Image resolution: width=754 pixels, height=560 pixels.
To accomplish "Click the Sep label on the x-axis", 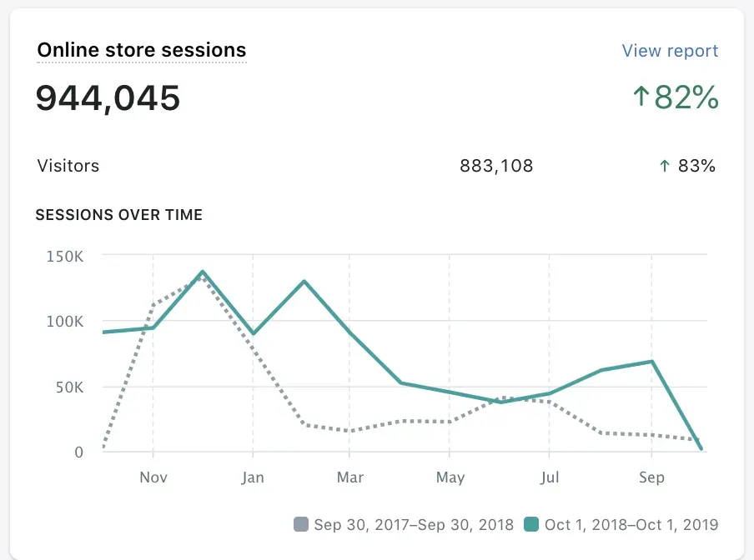I will pos(651,477).
